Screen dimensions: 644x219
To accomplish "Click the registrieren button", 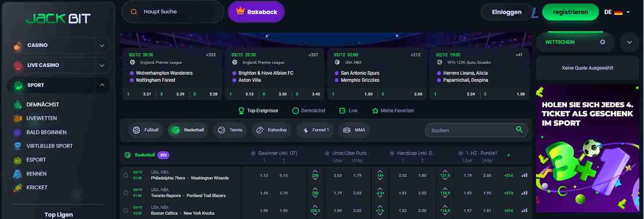I will pos(570,12).
